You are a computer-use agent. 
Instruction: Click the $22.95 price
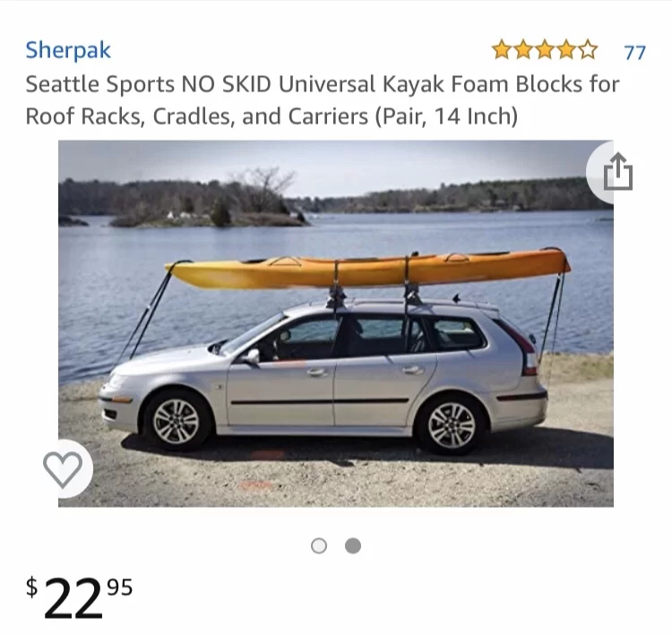click(79, 597)
